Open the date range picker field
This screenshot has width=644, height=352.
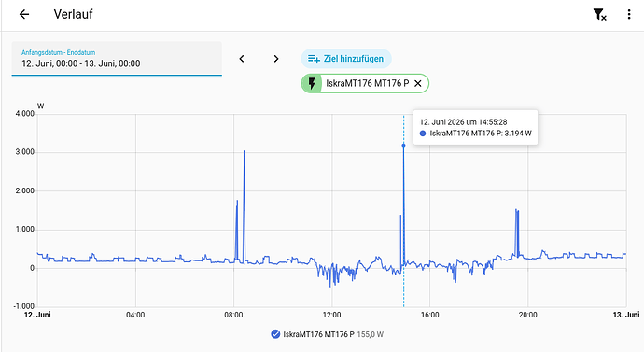117,59
